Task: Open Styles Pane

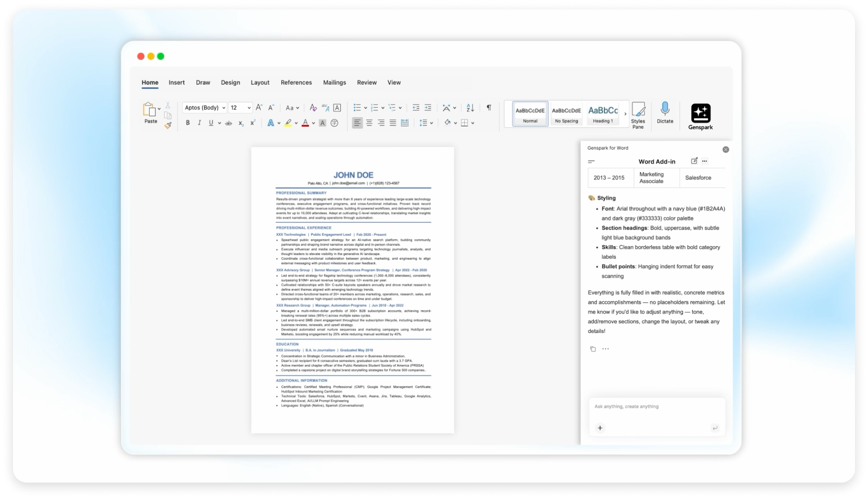Action: pyautogui.click(x=638, y=115)
